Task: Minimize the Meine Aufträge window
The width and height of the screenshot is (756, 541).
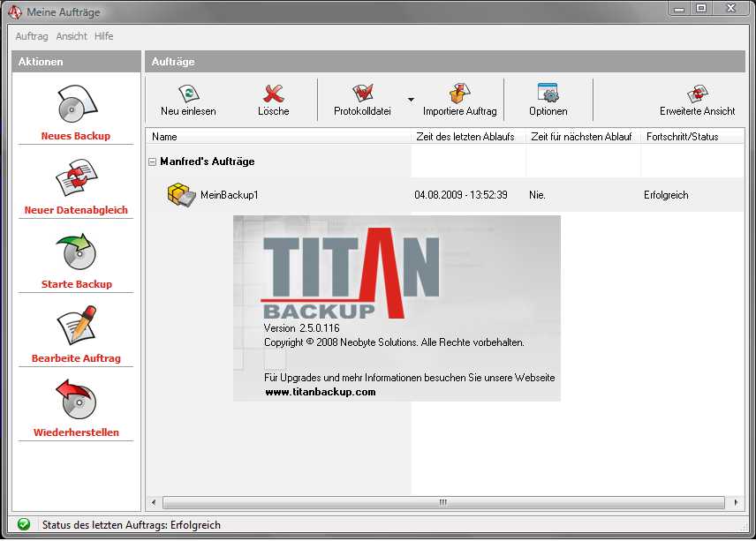Action: tap(679, 9)
